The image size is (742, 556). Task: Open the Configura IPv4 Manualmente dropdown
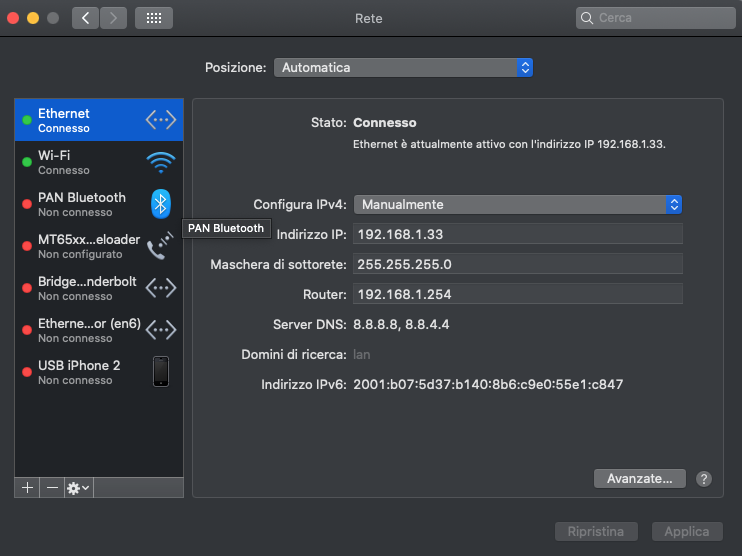[518, 204]
